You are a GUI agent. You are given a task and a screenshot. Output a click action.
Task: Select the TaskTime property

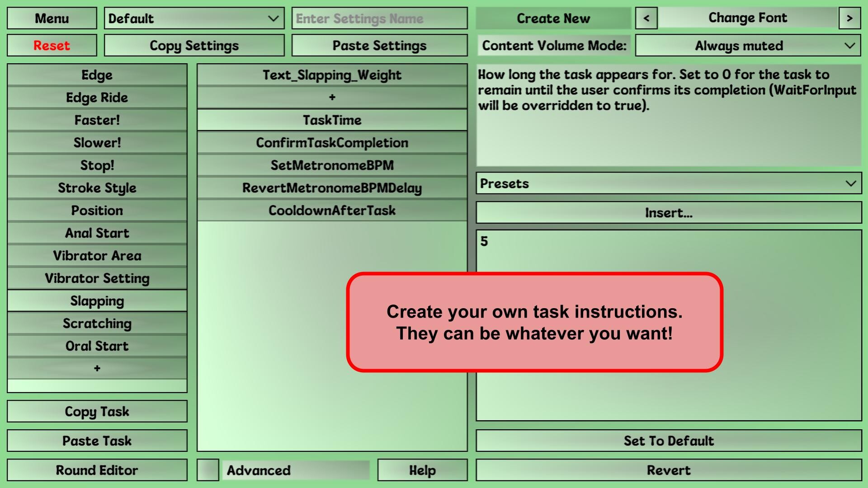tap(332, 120)
